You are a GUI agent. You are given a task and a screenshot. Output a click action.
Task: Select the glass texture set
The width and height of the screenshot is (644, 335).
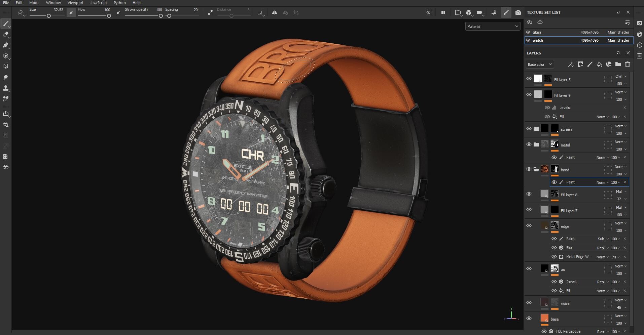click(x=537, y=32)
